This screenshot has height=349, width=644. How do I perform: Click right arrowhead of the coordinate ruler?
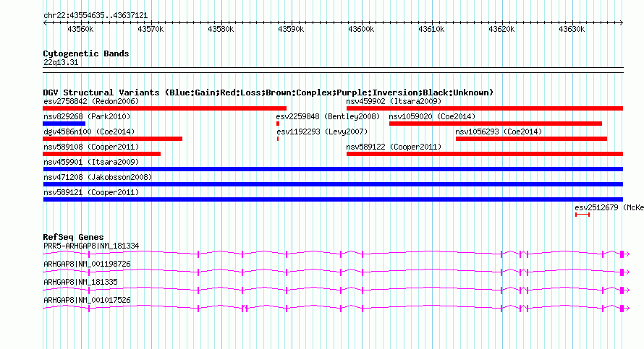pyautogui.click(x=622, y=23)
